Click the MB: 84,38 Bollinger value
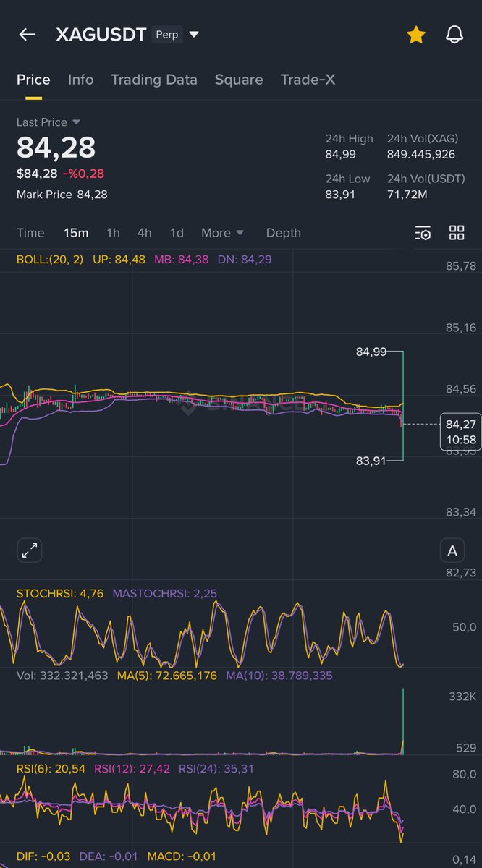The image size is (482, 868). click(x=182, y=259)
